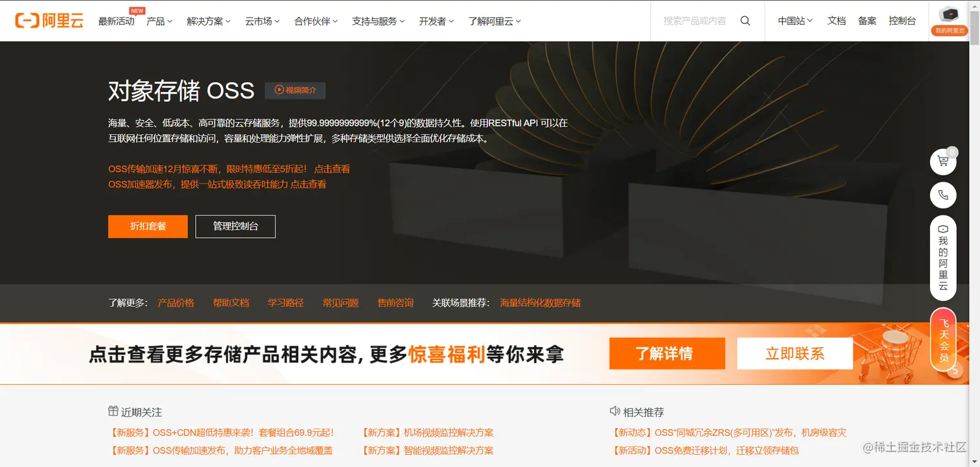Open the 海量结构化数据存储 link
980x467 pixels.
coord(541,303)
